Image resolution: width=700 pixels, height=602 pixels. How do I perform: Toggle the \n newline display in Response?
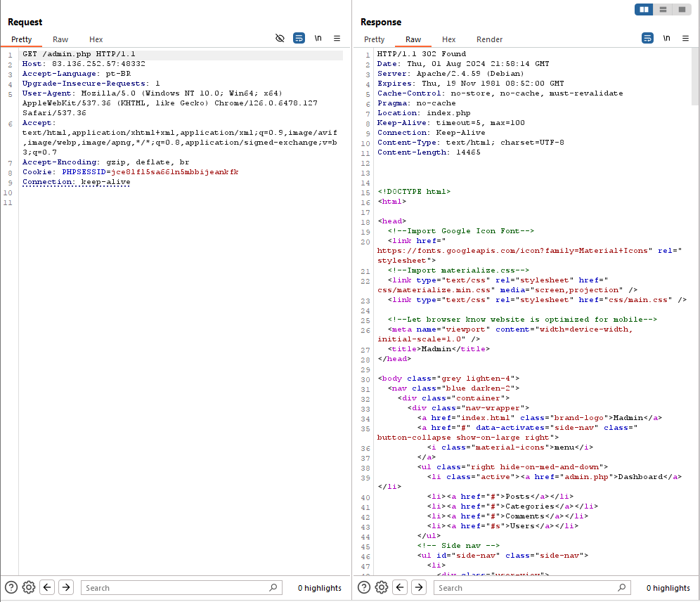point(666,39)
